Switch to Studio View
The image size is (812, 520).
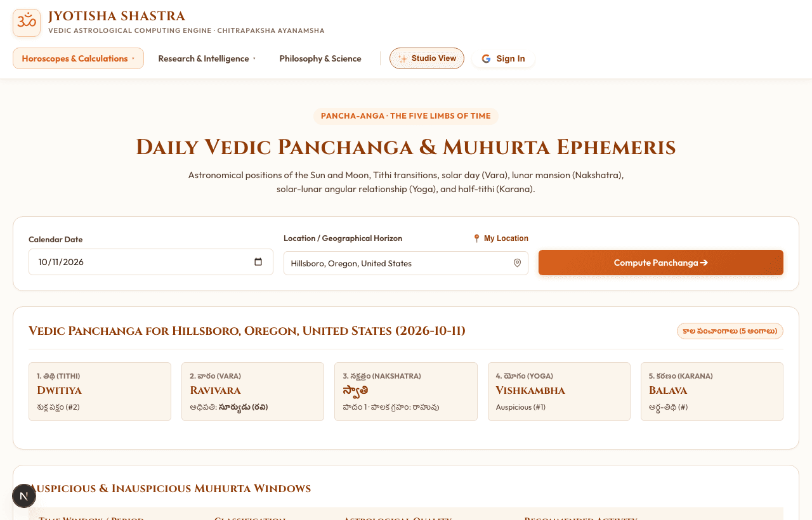coord(427,58)
